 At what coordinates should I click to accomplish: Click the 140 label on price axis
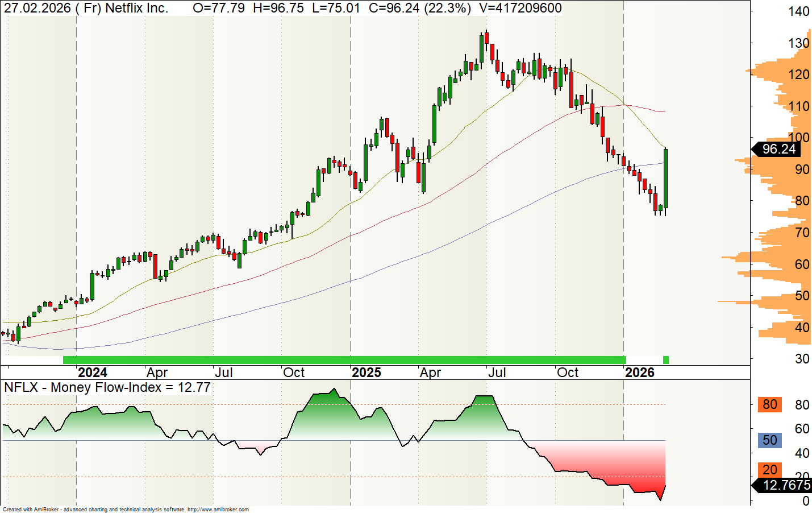pyautogui.click(x=798, y=11)
